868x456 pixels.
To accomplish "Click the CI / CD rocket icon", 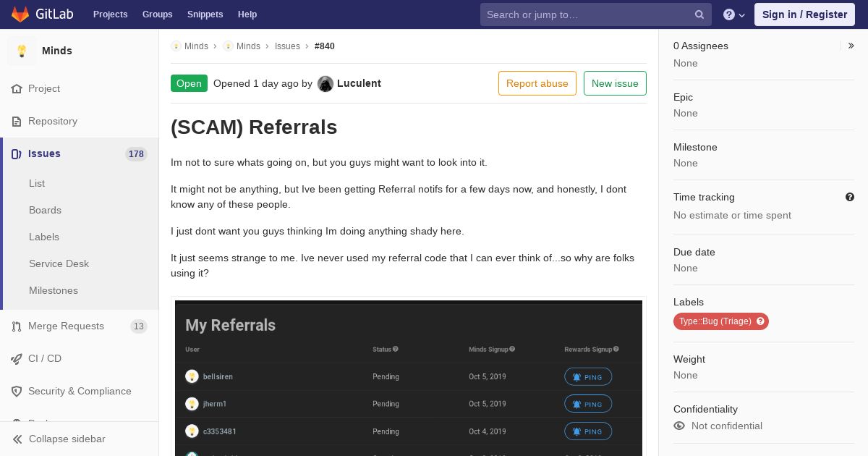I will 17,358.
